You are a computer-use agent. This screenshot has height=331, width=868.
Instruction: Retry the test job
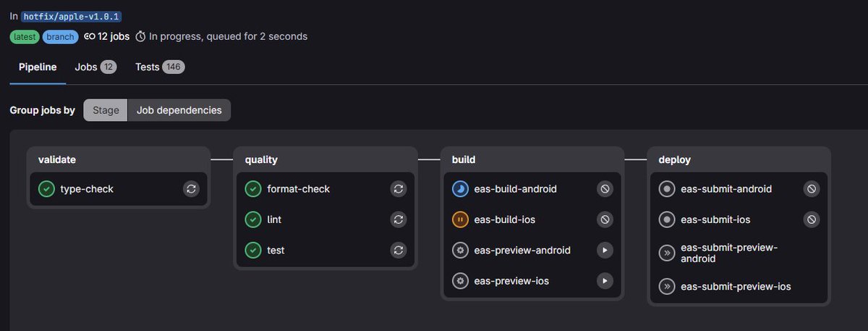click(398, 250)
